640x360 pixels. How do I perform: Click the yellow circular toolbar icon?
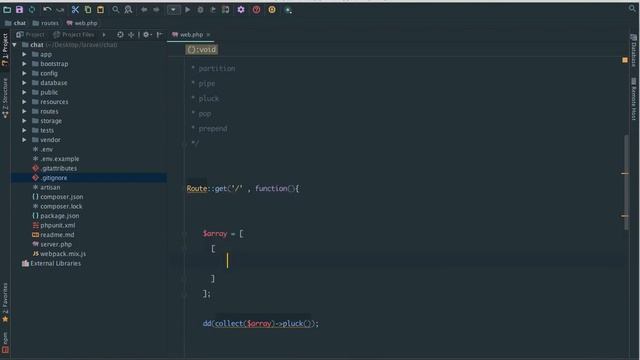pos(272,9)
